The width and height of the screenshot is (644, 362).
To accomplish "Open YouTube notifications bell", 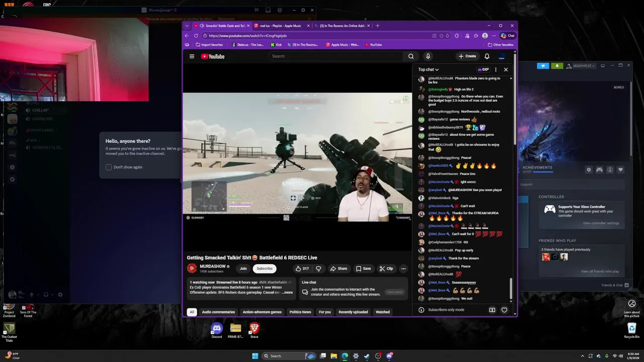I will (487, 56).
